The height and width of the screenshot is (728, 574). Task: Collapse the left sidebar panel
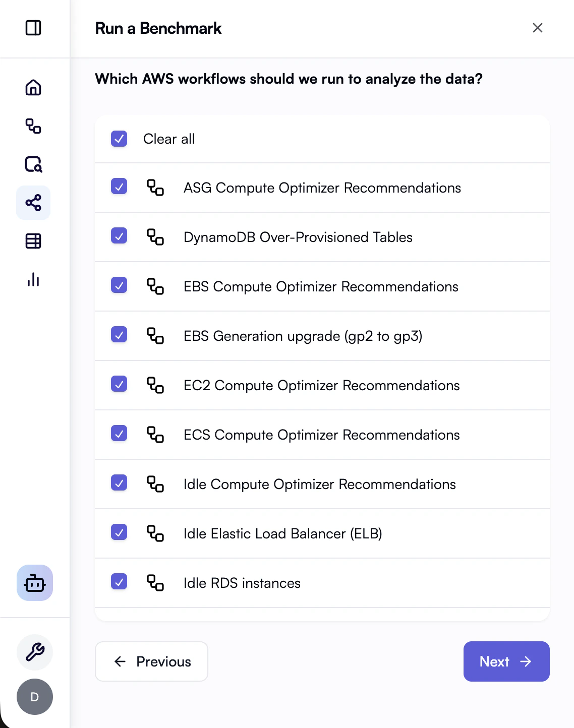point(34,28)
